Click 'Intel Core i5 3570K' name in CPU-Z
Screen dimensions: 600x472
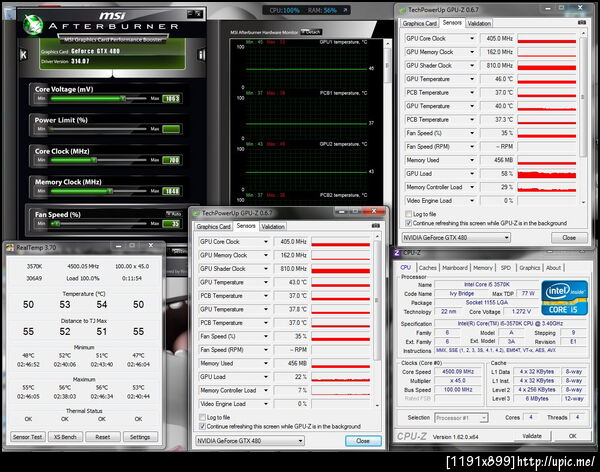487,284
